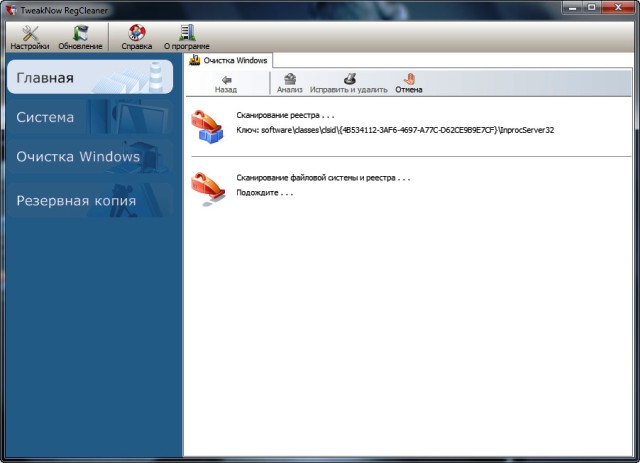Select Сканирование реестра status text
This screenshot has width=640, height=463.
(x=285, y=116)
